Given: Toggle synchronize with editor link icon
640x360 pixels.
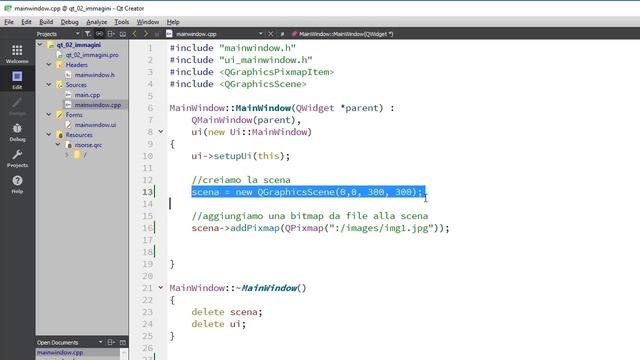Looking at the screenshot, I should [x=99, y=34].
